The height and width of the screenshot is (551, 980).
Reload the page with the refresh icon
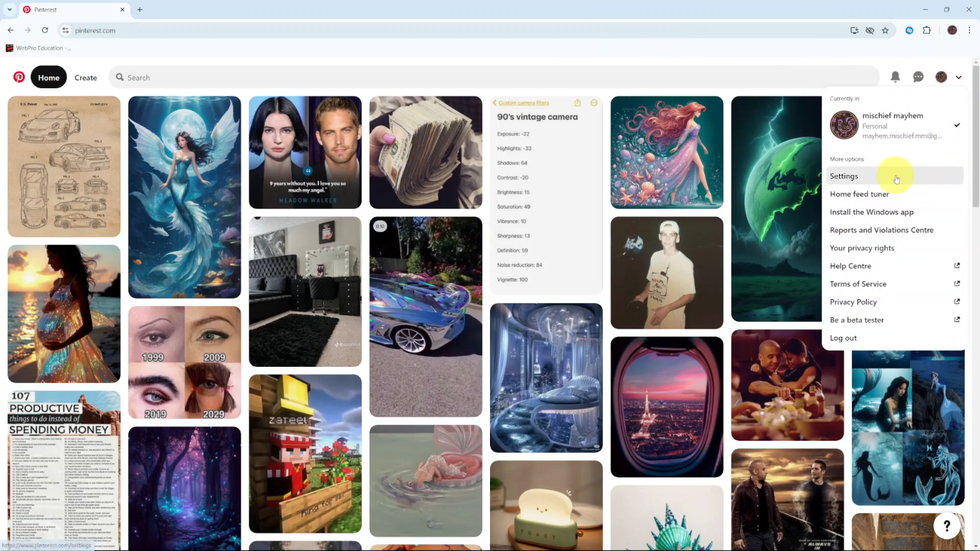click(45, 30)
